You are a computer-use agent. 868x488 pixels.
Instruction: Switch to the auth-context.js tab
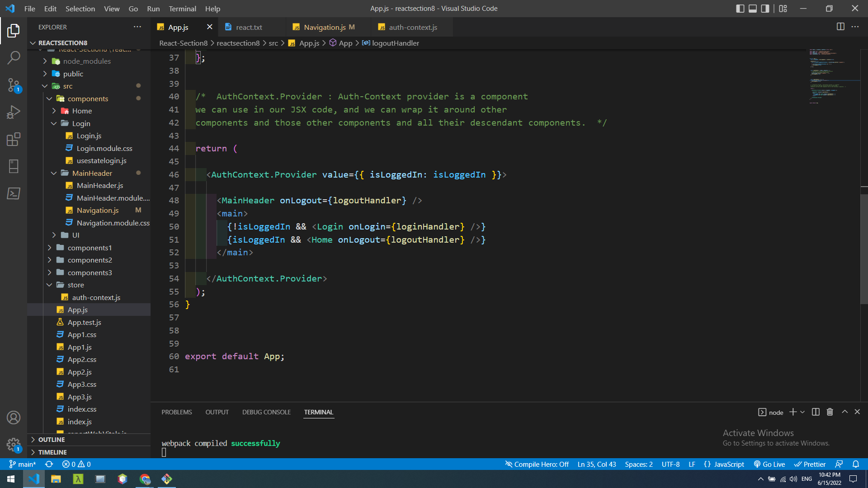pyautogui.click(x=412, y=27)
